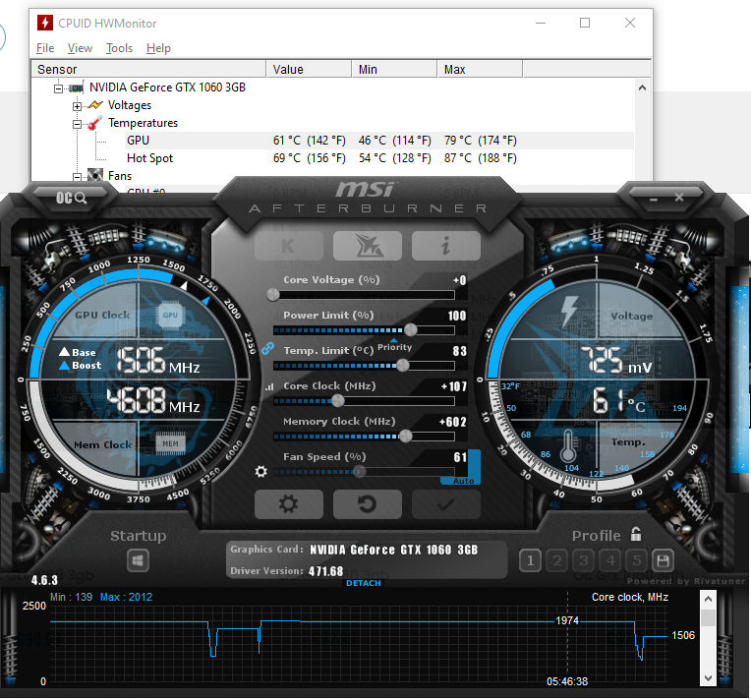Click the graphics card icon in tree
The image size is (751, 700).
76,87
